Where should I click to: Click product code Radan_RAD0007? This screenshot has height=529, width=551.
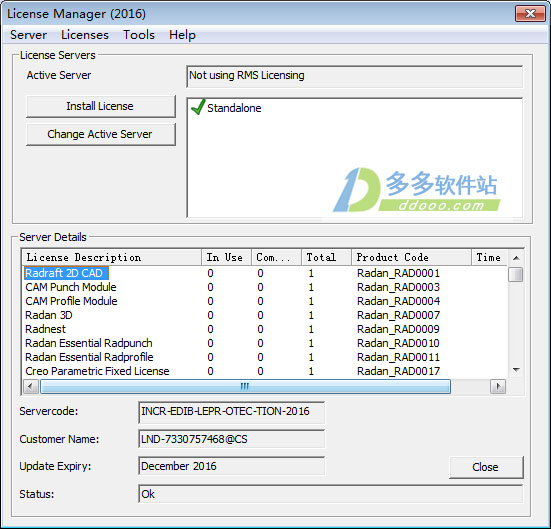pos(398,315)
